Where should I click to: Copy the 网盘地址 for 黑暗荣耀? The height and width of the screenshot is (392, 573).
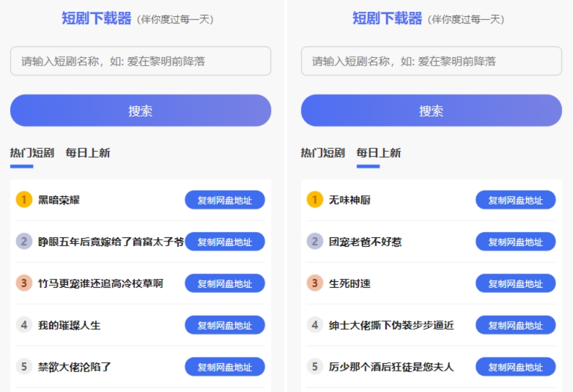[x=225, y=199]
